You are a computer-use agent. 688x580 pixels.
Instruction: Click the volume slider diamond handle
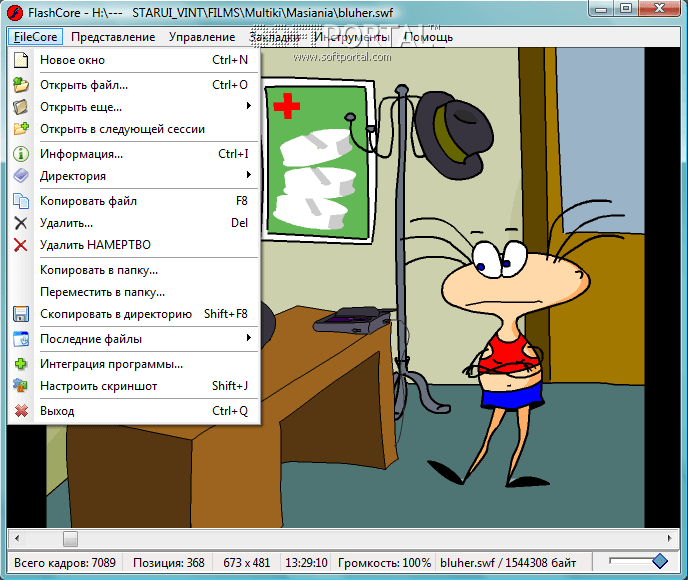pos(659,561)
